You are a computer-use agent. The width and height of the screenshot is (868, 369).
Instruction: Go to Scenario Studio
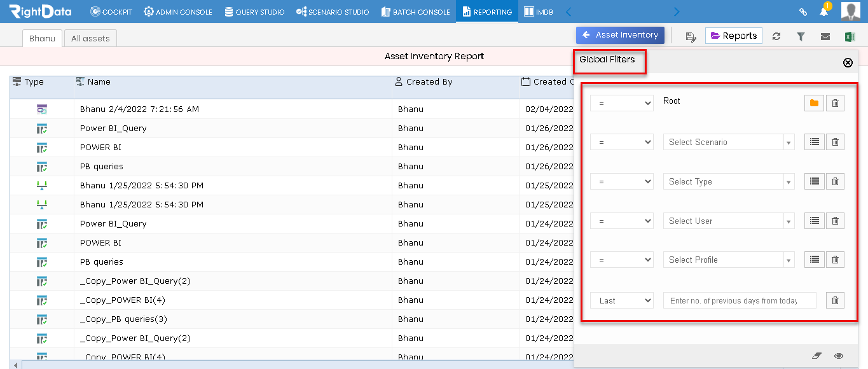(333, 11)
